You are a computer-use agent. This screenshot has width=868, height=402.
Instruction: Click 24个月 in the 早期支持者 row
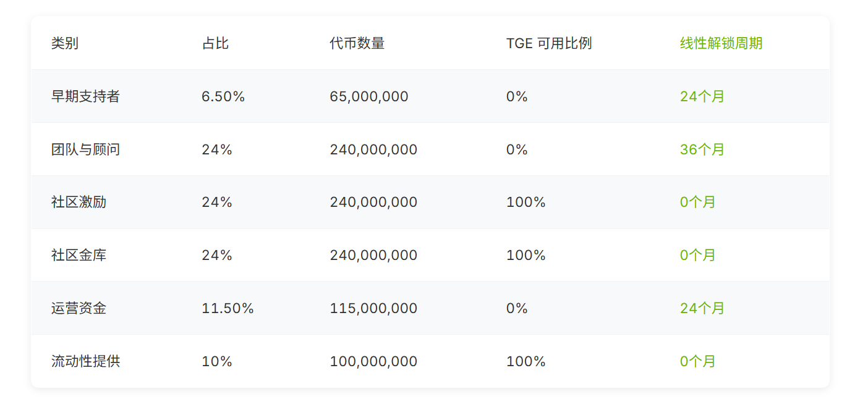702,96
